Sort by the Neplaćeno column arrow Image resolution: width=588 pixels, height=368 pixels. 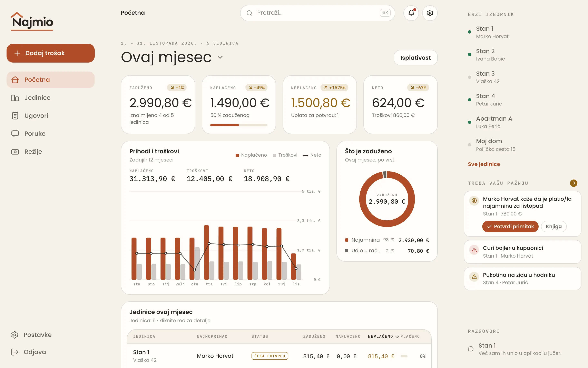[397, 336]
